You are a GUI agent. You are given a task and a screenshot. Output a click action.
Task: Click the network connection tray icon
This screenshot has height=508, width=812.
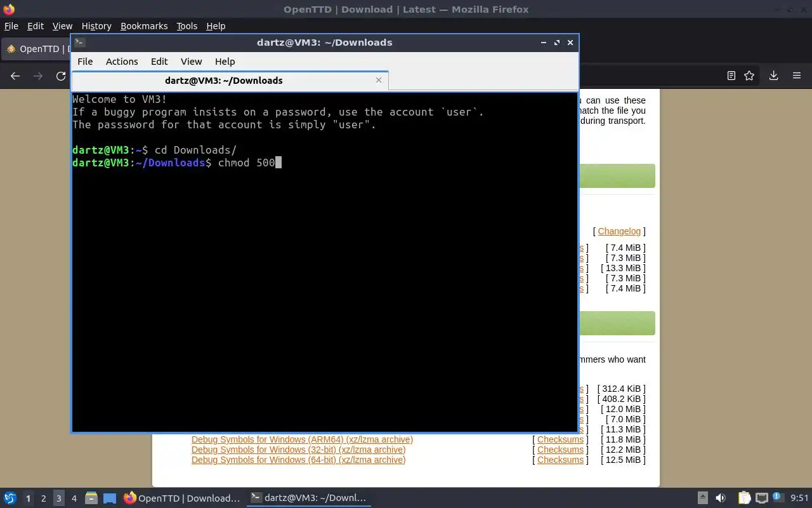tap(762, 498)
